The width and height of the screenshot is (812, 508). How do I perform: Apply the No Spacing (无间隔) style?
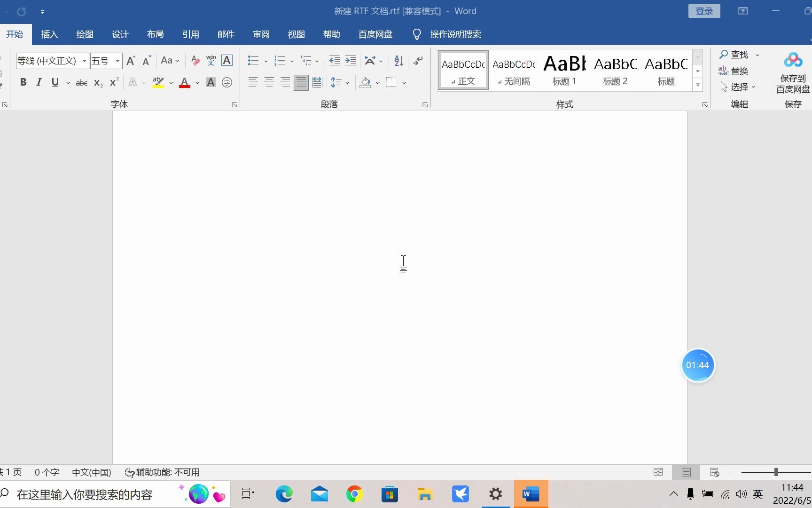tap(514, 70)
